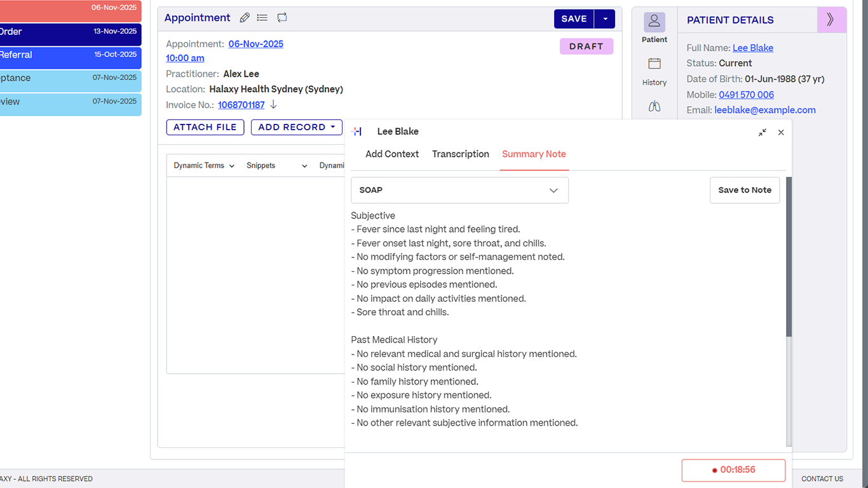Open the Lee Blake patient name link

(x=753, y=48)
